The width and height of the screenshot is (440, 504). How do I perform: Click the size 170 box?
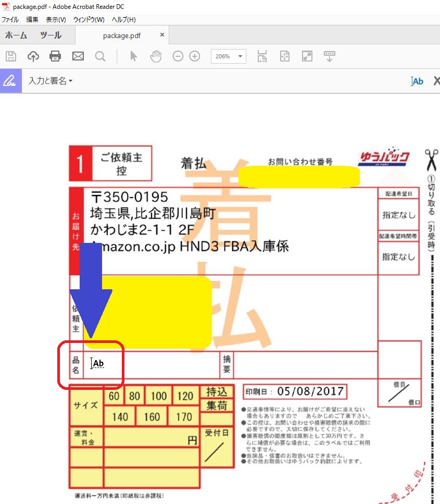[184, 417]
